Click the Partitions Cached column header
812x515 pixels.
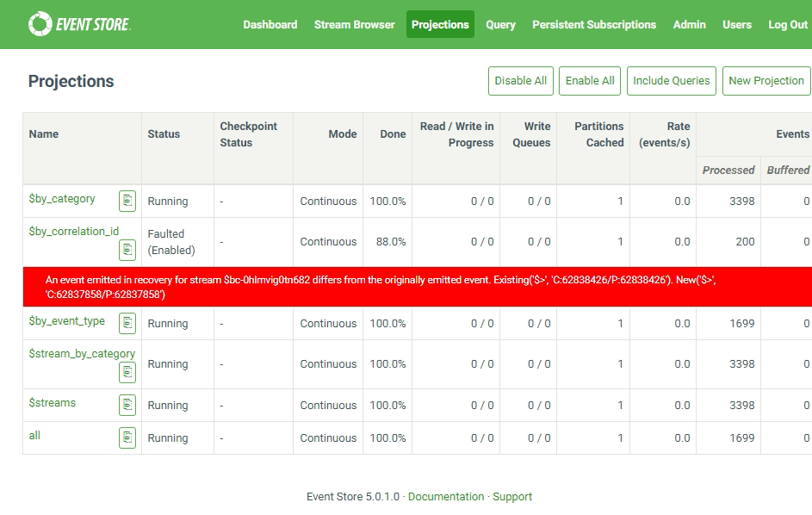[x=599, y=134]
